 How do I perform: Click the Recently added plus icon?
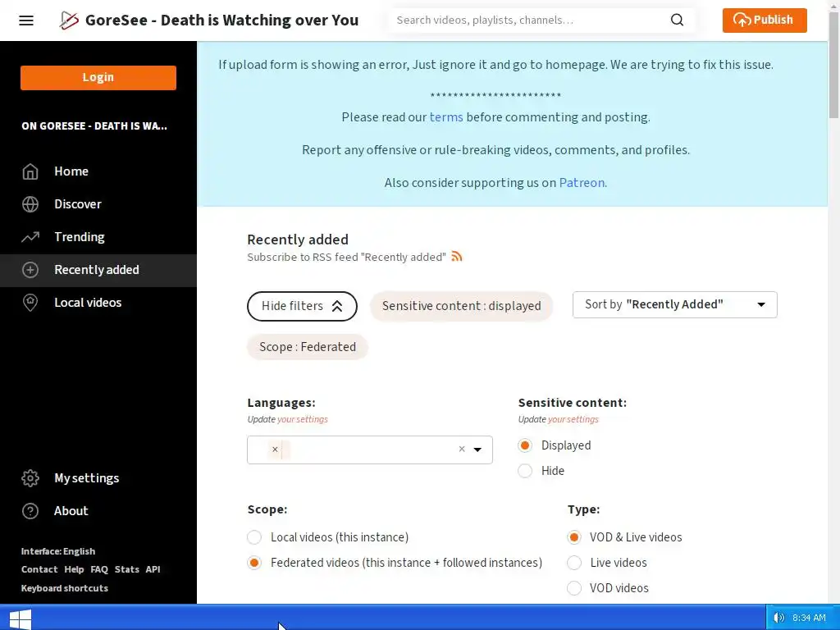30,269
